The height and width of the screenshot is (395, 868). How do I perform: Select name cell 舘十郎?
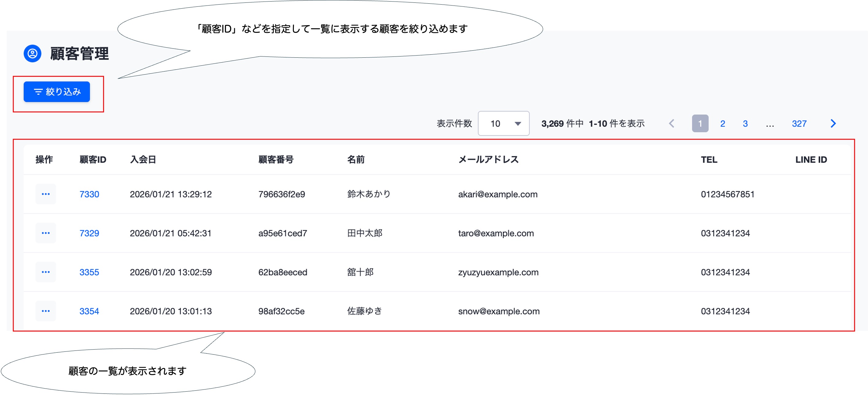360,273
